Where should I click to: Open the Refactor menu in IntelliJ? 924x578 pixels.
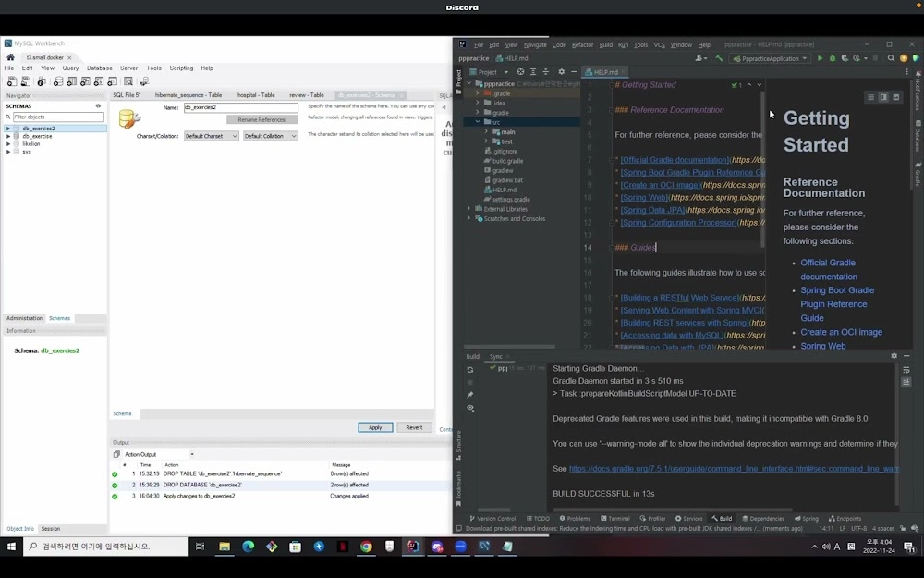tap(582, 44)
